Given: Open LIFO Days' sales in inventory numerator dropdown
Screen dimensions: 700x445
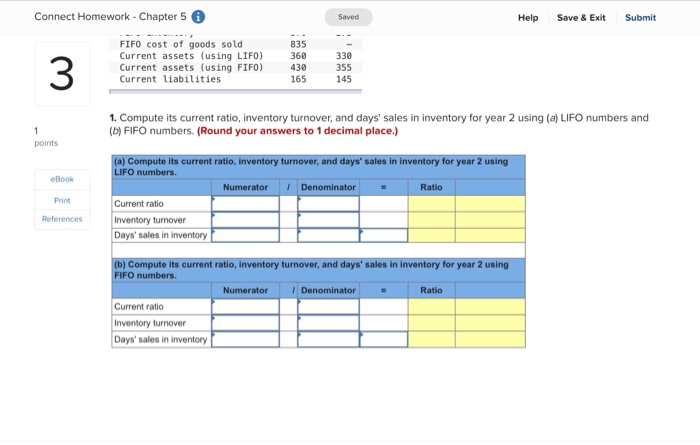Looking at the screenshot, I should click(x=245, y=235).
